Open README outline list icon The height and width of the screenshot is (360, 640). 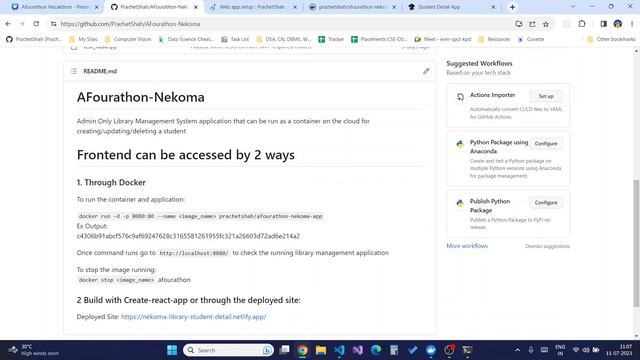pos(73,71)
